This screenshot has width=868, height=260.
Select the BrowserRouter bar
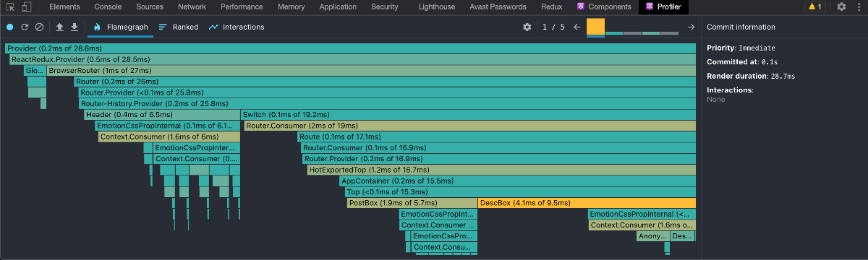pos(371,70)
